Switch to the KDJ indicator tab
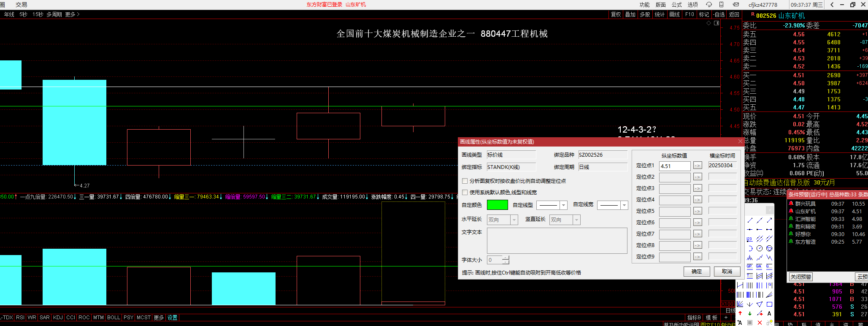Image resolution: width=868 pixels, height=326 pixels. tap(58, 318)
